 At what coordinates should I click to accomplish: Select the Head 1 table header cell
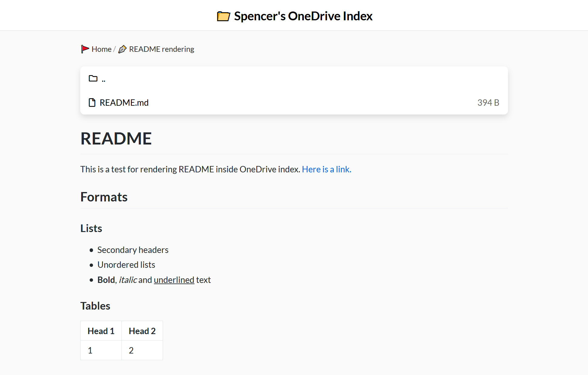tap(101, 331)
